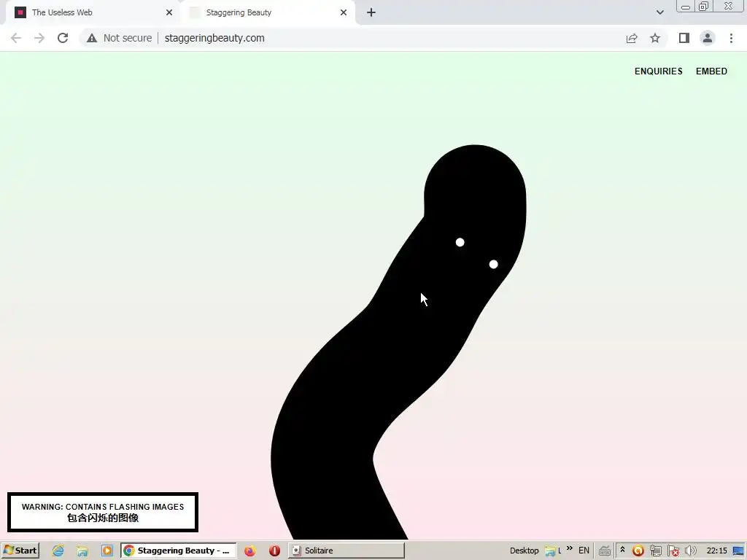Open the EN language indicator
The height and width of the screenshot is (560, 747).
point(584,551)
